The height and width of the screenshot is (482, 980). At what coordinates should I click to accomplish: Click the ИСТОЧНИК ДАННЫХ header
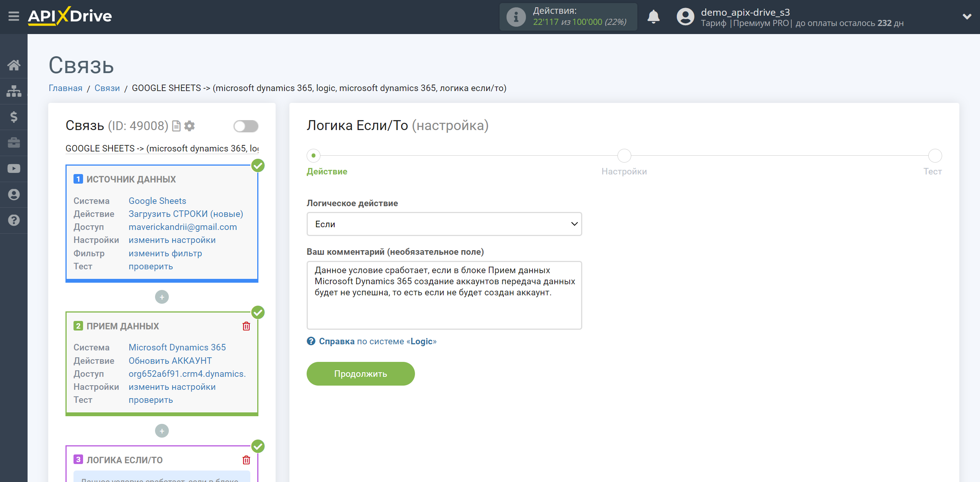(x=131, y=179)
